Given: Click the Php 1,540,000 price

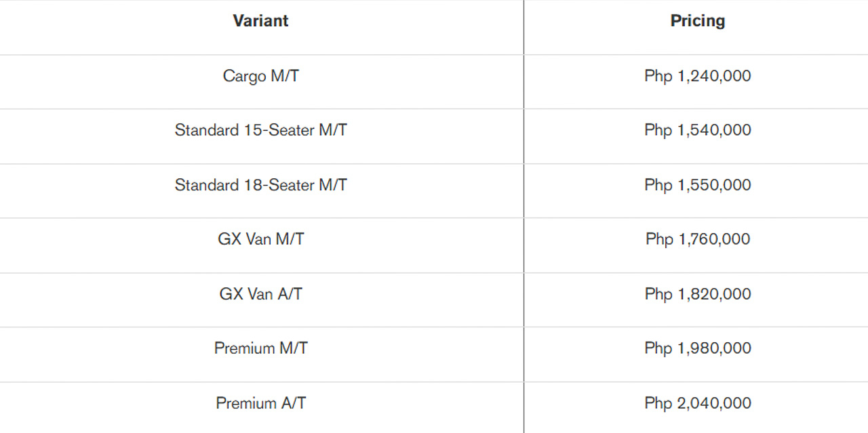Looking at the screenshot, I should coord(697,130).
